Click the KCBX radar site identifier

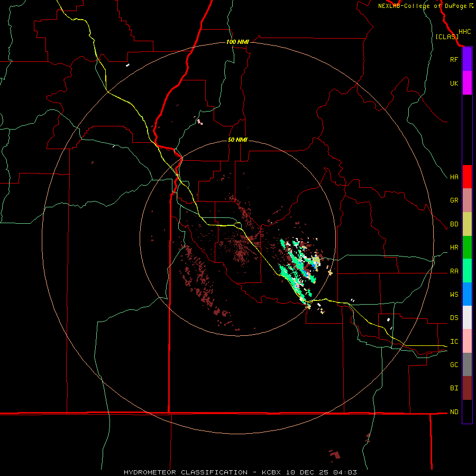(271, 472)
